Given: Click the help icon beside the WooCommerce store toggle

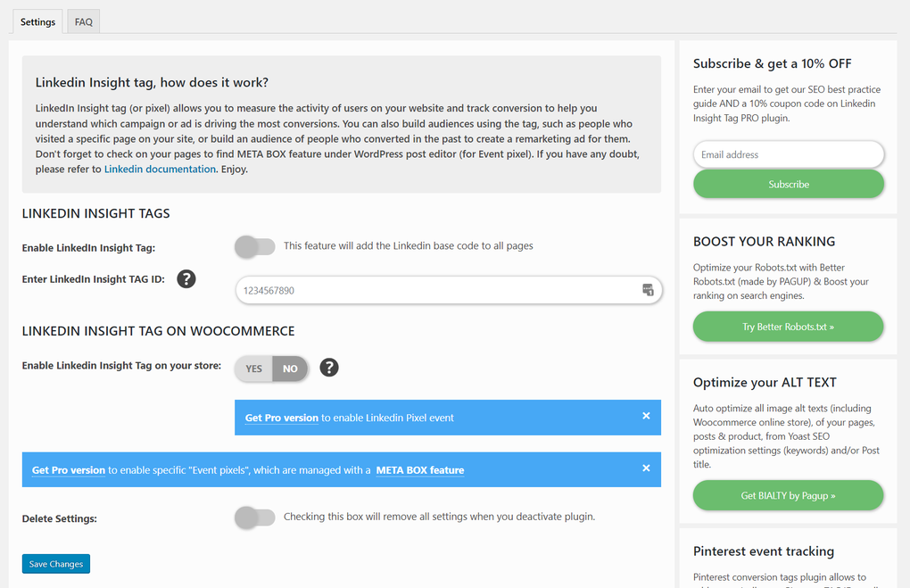Looking at the screenshot, I should 328,367.
